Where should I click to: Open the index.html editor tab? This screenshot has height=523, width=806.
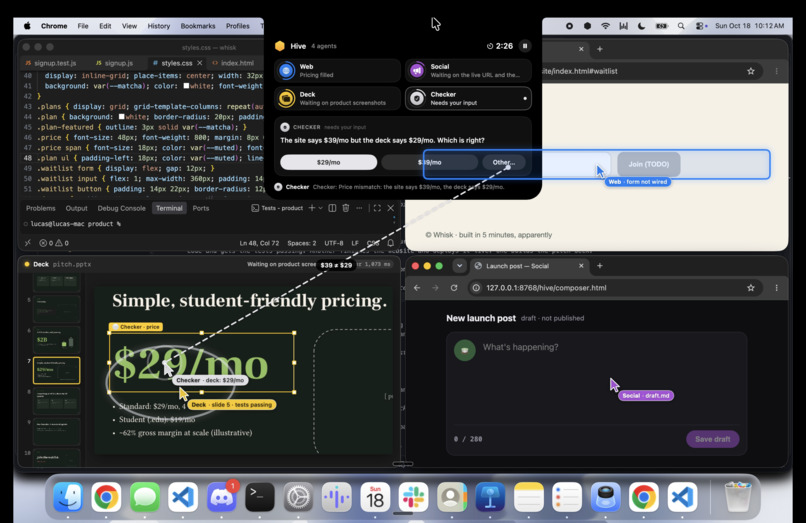coord(233,63)
